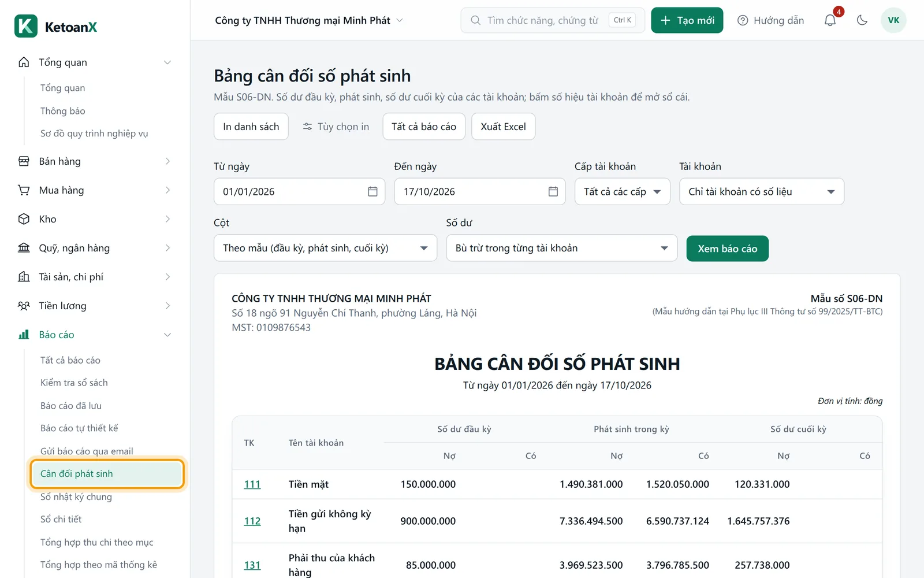The image size is (924, 578).
Task: Click the search magnifier icon
Action: (x=475, y=20)
